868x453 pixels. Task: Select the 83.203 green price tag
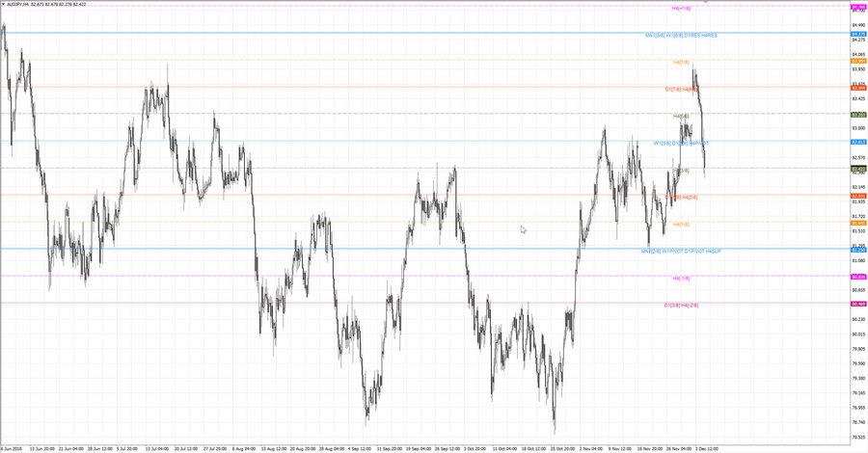[x=858, y=115]
